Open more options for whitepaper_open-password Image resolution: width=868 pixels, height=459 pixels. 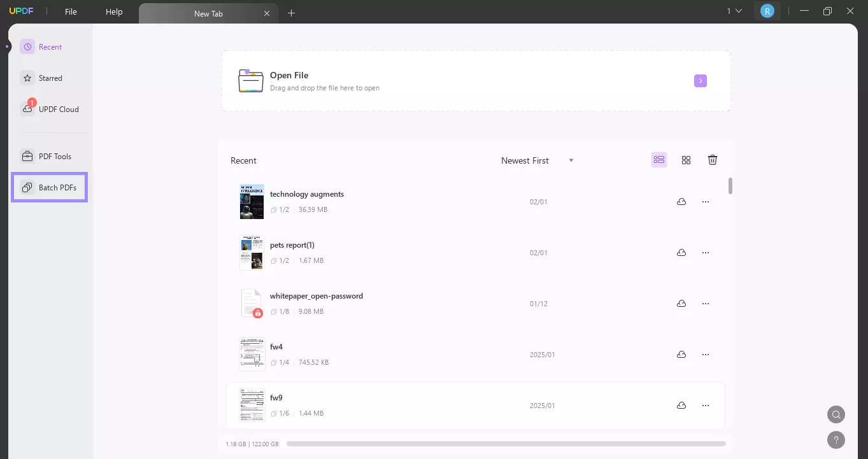[706, 304]
